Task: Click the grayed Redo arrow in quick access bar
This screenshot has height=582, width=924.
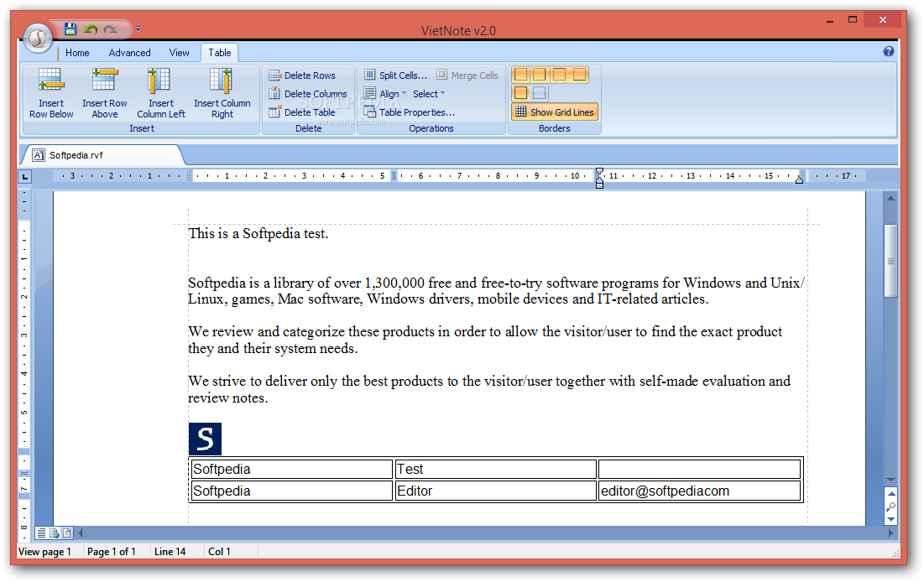Action: point(110,29)
